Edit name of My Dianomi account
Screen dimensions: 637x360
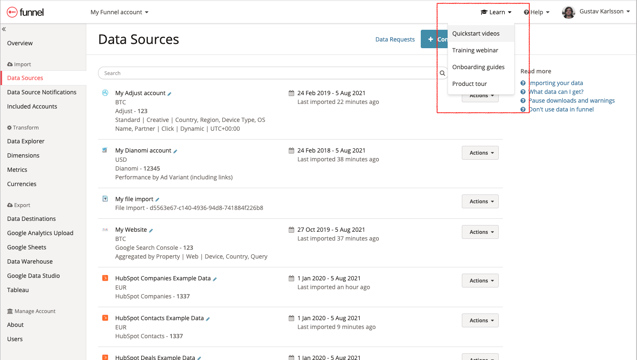175,151
